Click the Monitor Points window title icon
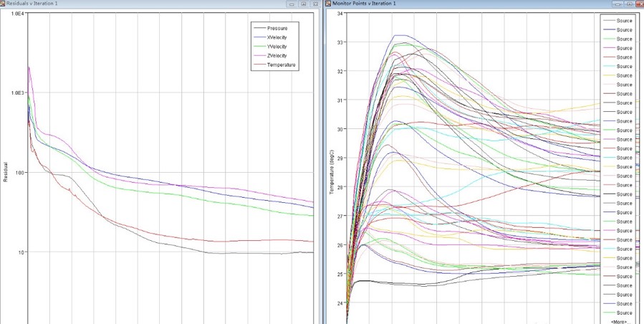Viewport: 644px width, 324px height. click(329, 4)
